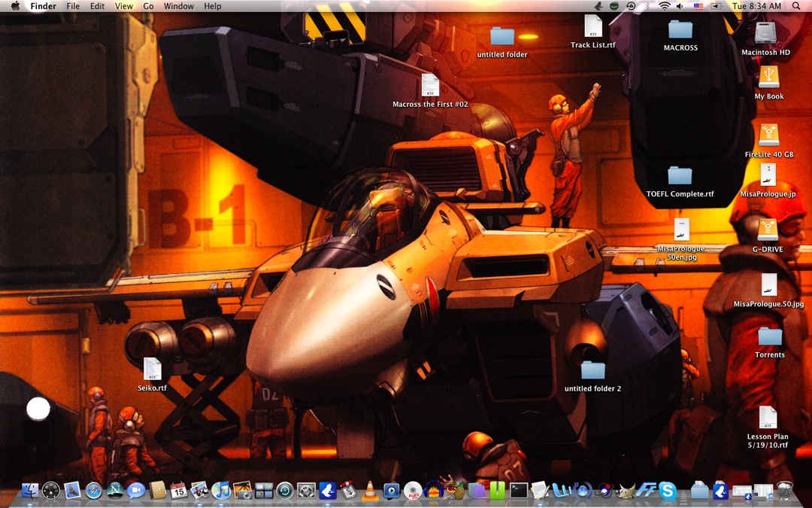Open the Mail stamp icon in Dock
This screenshot has height=508, width=812.
72,490
